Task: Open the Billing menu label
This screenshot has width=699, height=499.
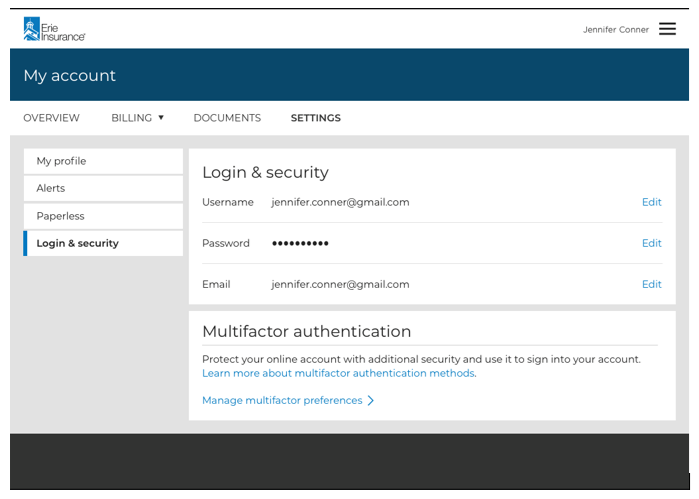Action: 131,118
